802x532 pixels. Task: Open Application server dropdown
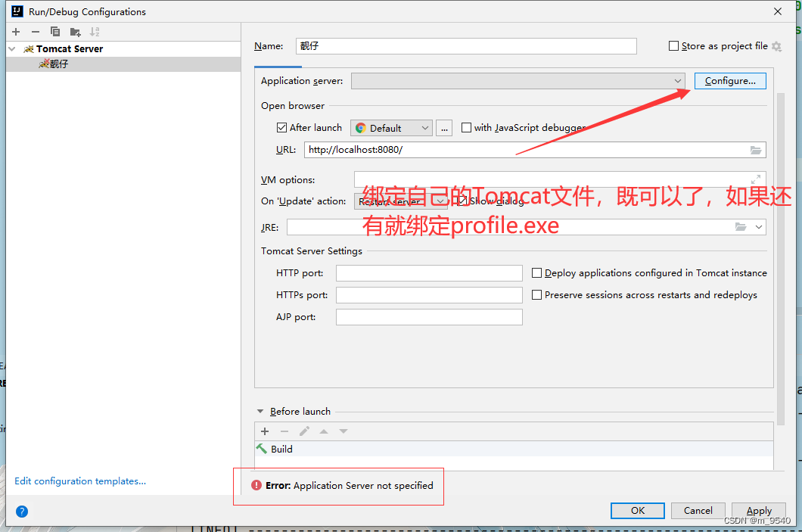point(518,81)
